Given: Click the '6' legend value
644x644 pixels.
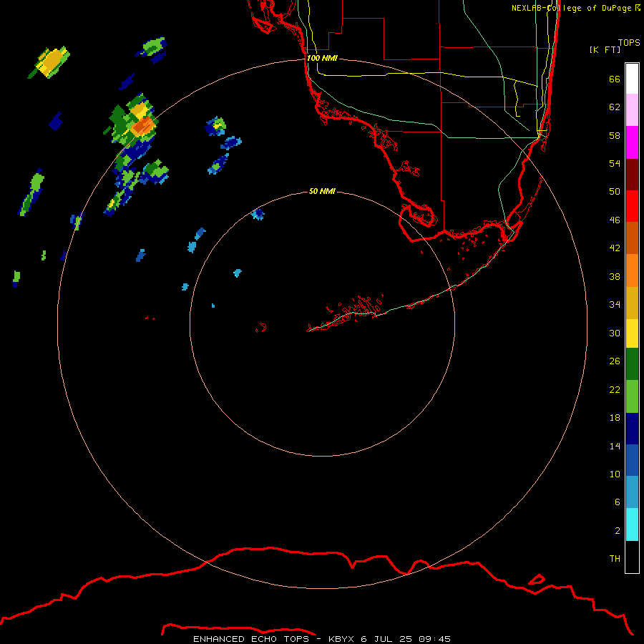Looking at the screenshot, I should point(618,502).
